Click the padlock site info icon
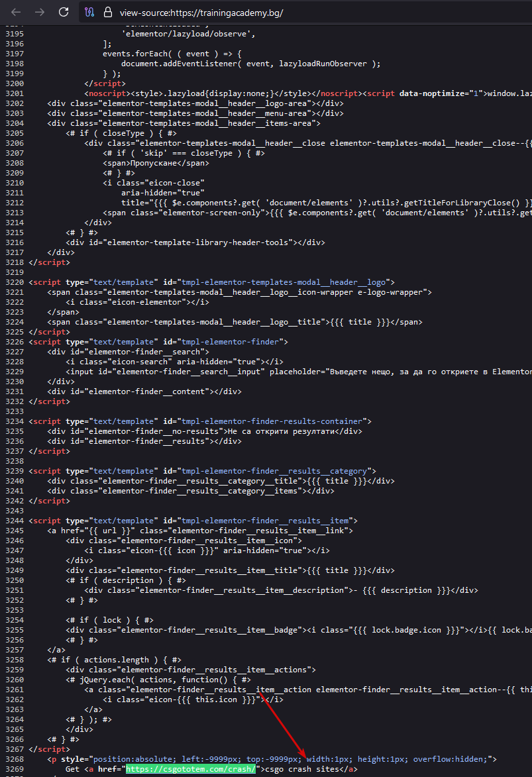The image size is (532, 777). pos(107,13)
